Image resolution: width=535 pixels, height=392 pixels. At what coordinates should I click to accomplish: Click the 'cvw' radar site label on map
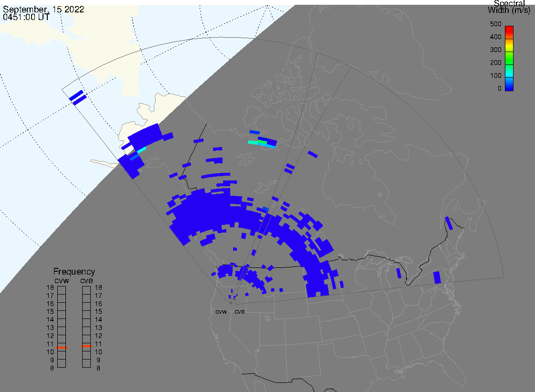[x=221, y=312]
